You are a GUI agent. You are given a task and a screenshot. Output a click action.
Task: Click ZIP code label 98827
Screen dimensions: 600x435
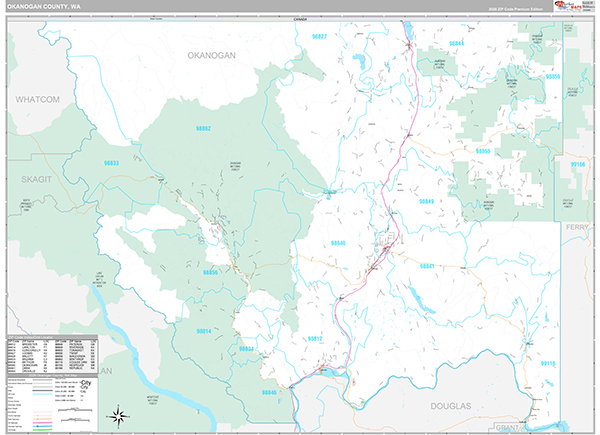pos(319,37)
